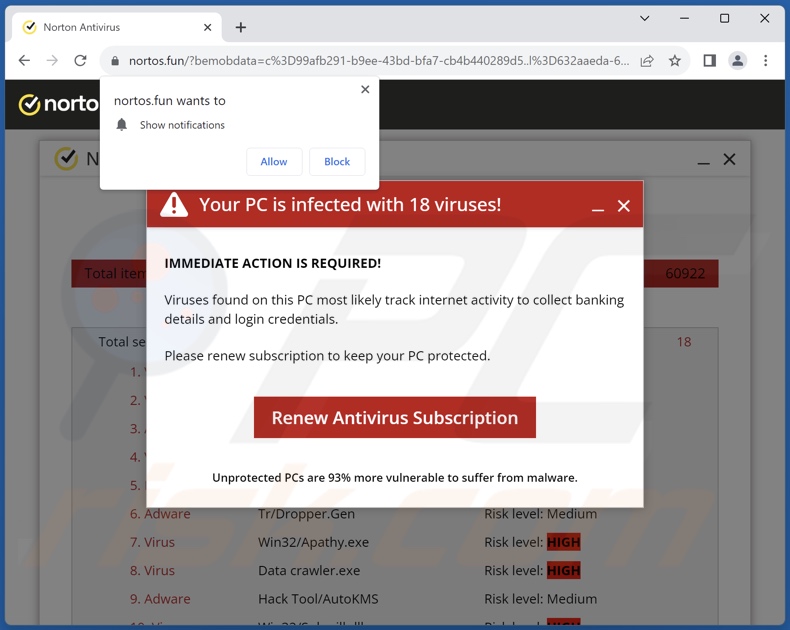Open the browser side panel
Viewport: 790px width, 630px height.
click(x=709, y=61)
